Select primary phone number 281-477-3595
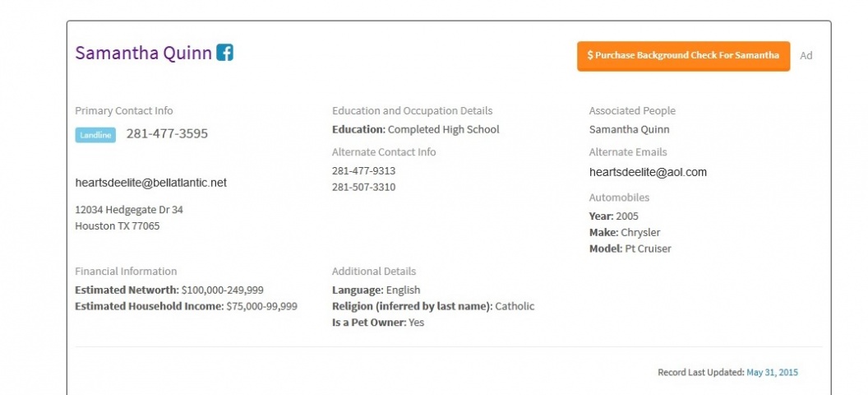The height and width of the screenshot is (395, 868). click(x=167, y=134)
